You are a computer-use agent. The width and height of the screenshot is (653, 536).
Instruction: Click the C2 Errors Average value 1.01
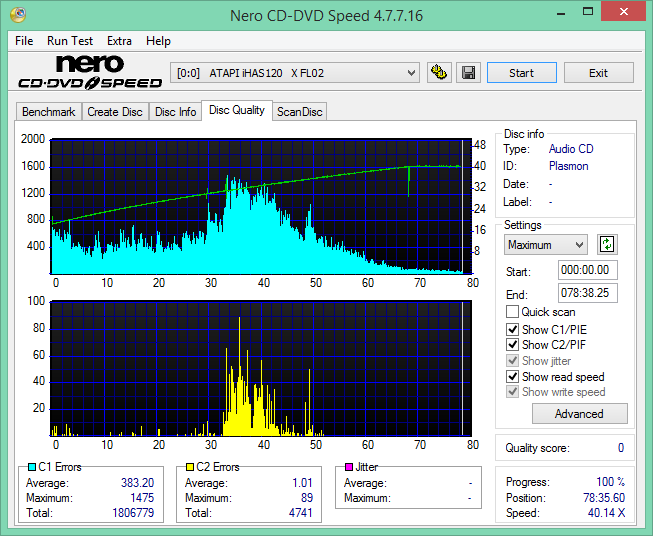coord(302,483)
